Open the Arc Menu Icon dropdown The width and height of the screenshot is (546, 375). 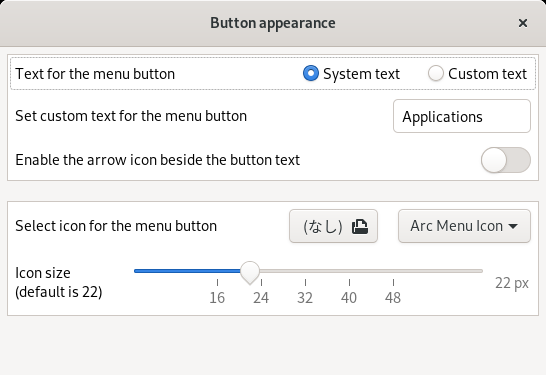[464, 226]
